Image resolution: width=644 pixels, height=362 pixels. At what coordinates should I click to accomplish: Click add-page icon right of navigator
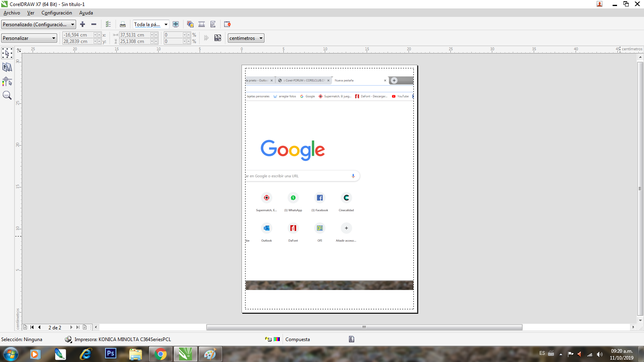(x=85, y=327)
